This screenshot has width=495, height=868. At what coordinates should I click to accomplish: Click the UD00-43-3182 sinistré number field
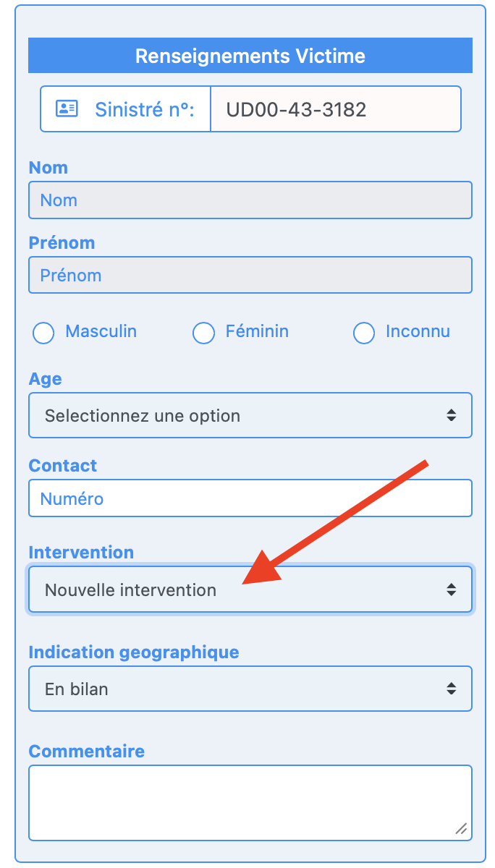point(335,109)
